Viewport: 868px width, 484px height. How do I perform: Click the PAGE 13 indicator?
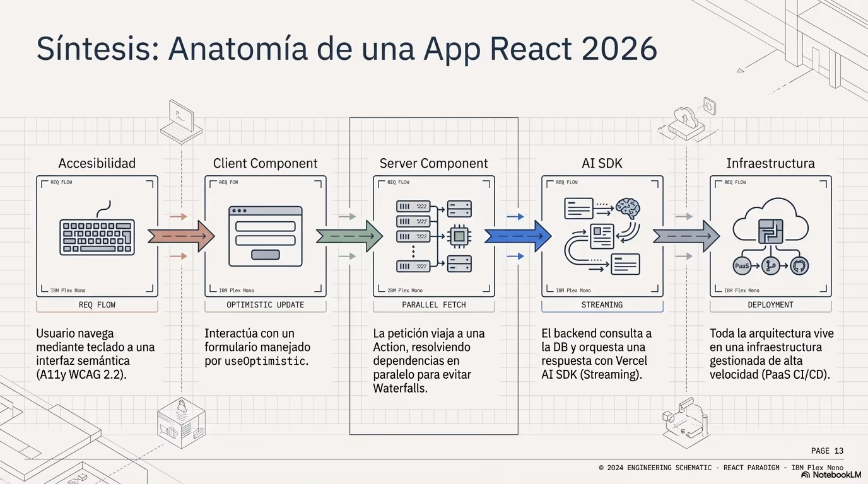click(827, 451)
